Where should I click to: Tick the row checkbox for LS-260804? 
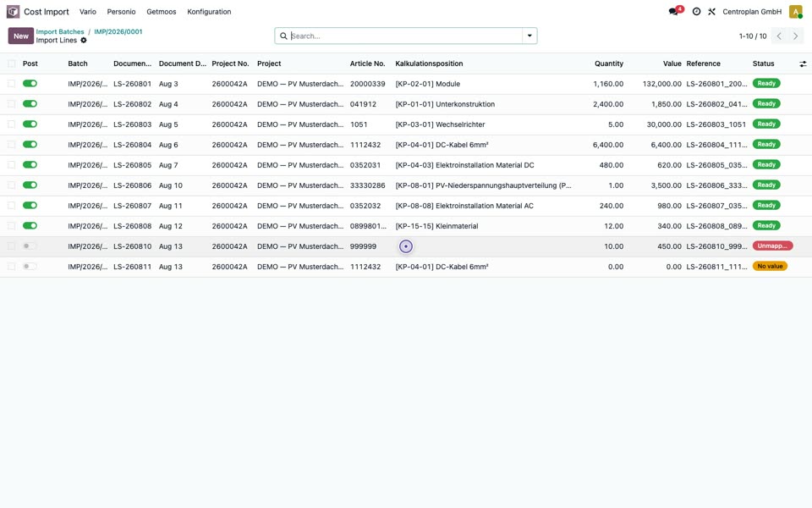click(11, 145)
